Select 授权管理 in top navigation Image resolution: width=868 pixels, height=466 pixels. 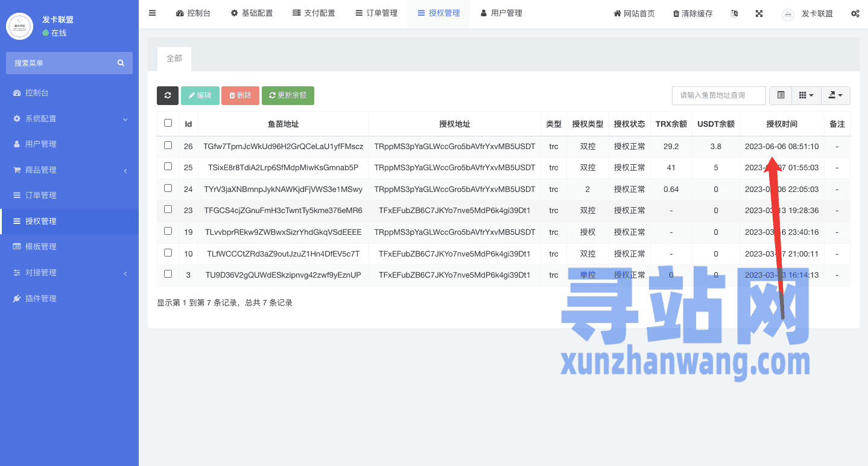tap(439, 13)
